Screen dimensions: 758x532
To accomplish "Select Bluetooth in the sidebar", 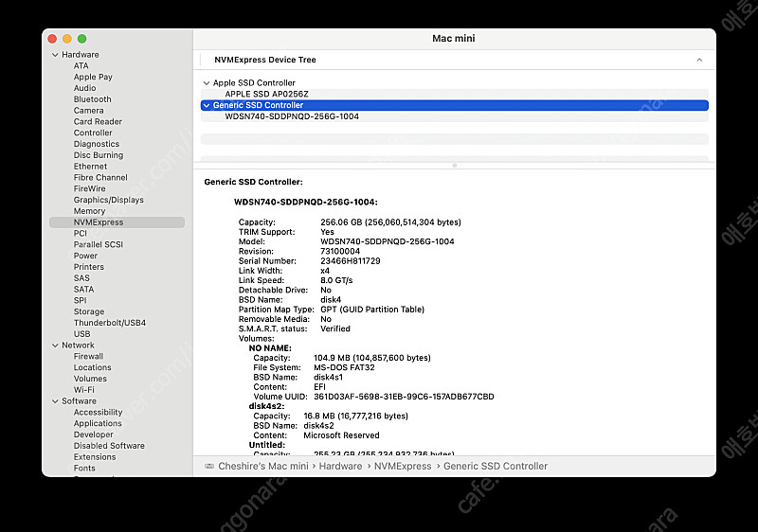I will pos(93,99).
